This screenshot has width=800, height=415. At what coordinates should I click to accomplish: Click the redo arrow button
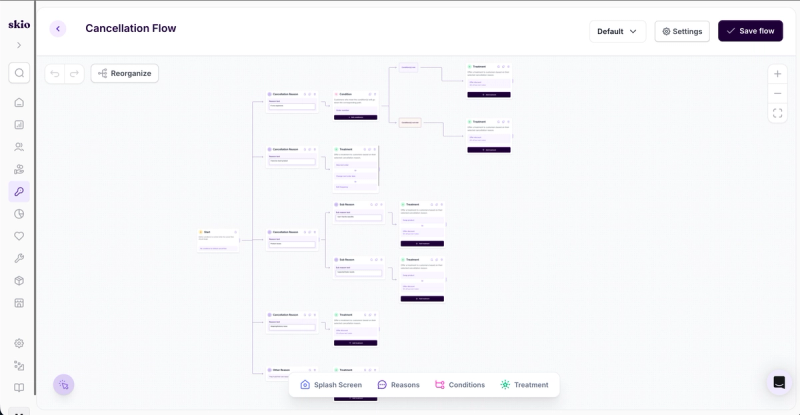(x=74, y=74)
